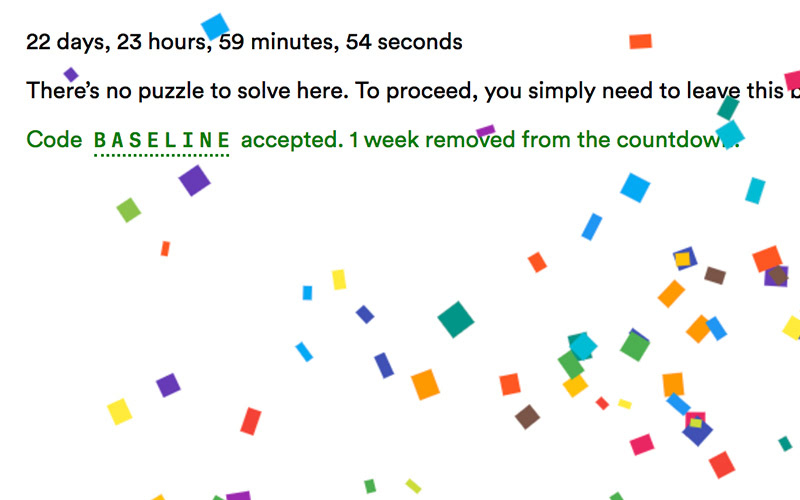The width and height of the screenshot is (800, 500).
Task: Click the brown confetti diamond near the bottom center
Action: [527, 417]
